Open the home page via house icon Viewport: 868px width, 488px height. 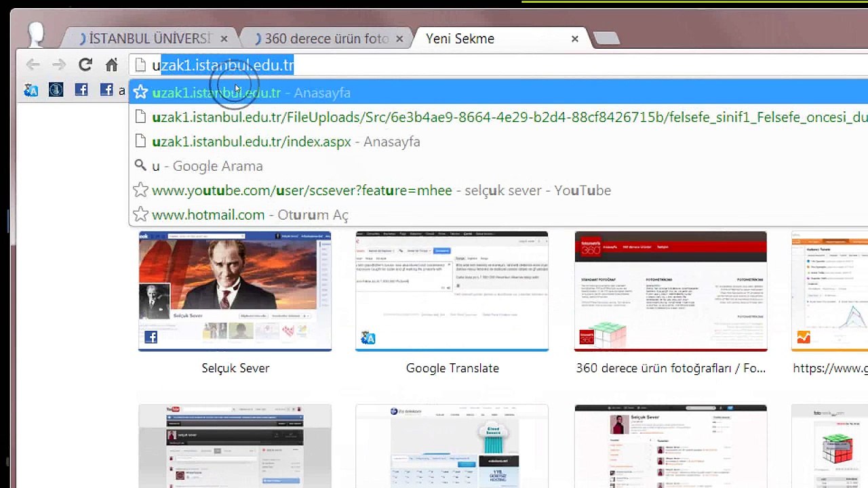pyautogui.click(x=112, y=65)
